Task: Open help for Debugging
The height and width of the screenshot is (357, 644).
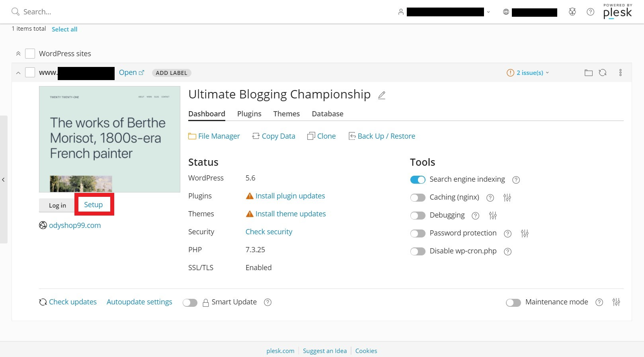Action: pos(475,216)
